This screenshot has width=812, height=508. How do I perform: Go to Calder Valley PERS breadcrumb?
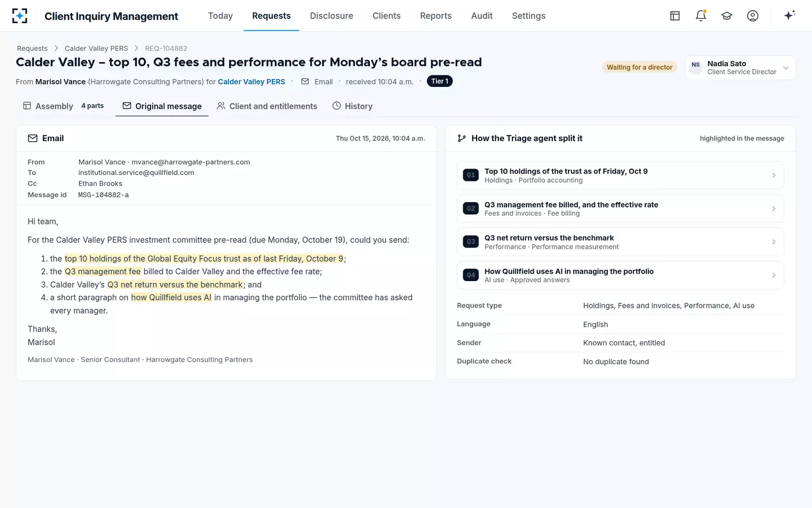point(96,49)
